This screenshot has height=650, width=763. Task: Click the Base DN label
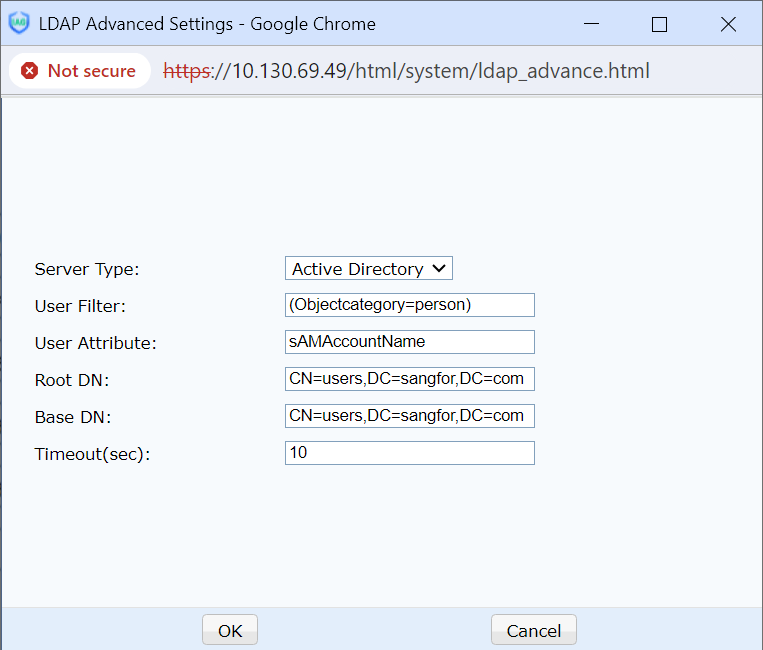coord(71,417)
